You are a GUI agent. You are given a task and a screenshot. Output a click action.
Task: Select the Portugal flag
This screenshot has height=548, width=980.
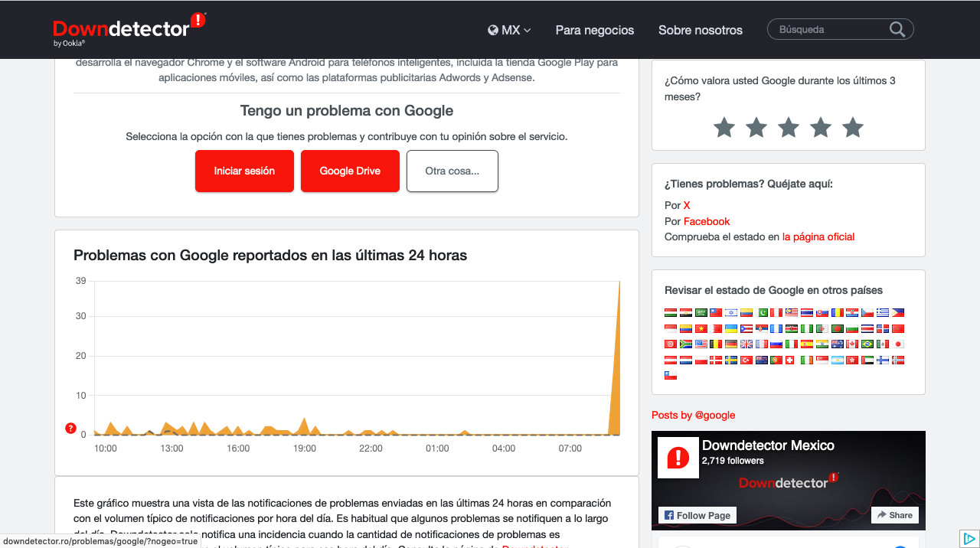pyautogui.click(x=776, y=360)
